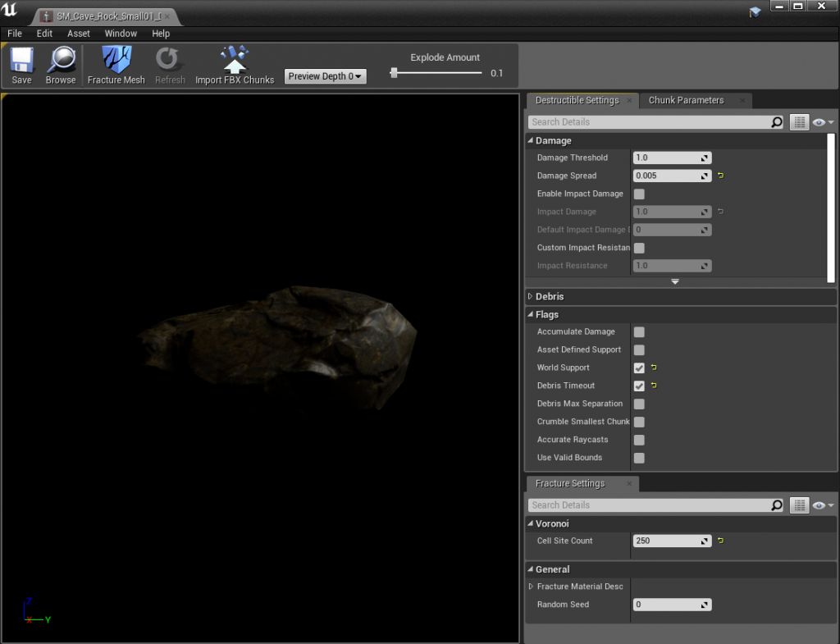This screenshot has height=644, width=840.
Task: Close the Chunk Parameters tab
Action: point(742,100)
